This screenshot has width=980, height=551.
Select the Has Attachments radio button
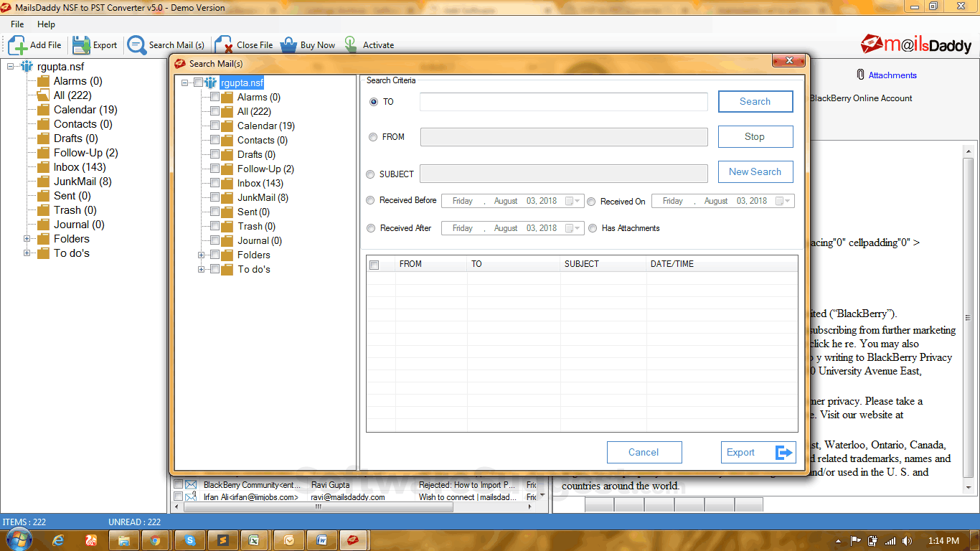tap(593, 228)
